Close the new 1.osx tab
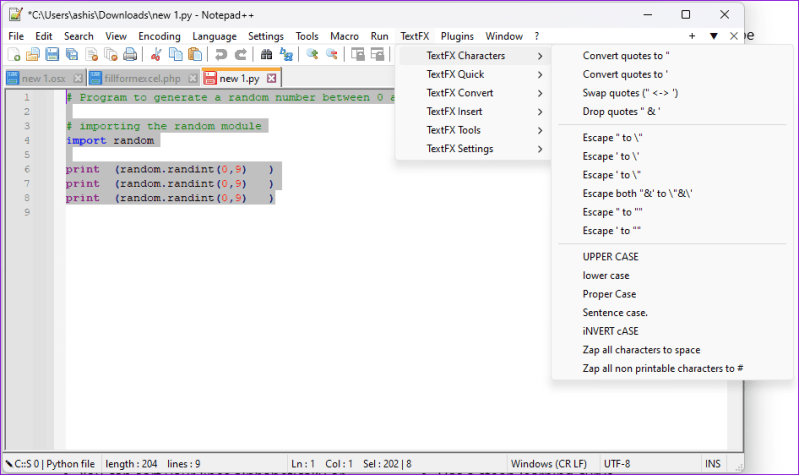Image resolution: width=799 pixels, height=475 pixels. click(x=77, y=78)
